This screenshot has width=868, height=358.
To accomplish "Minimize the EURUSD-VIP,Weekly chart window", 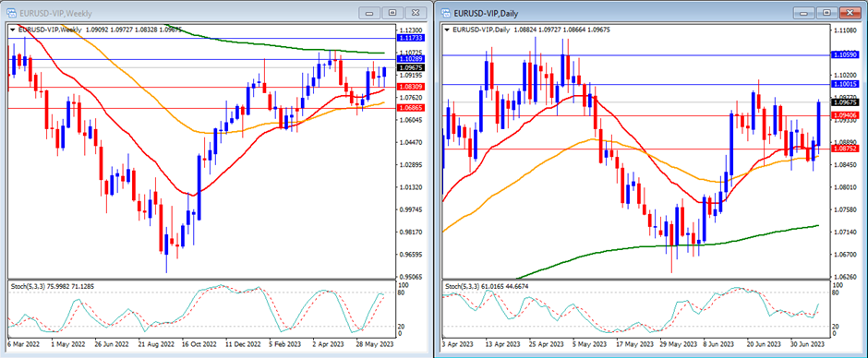I will point(369,13).
